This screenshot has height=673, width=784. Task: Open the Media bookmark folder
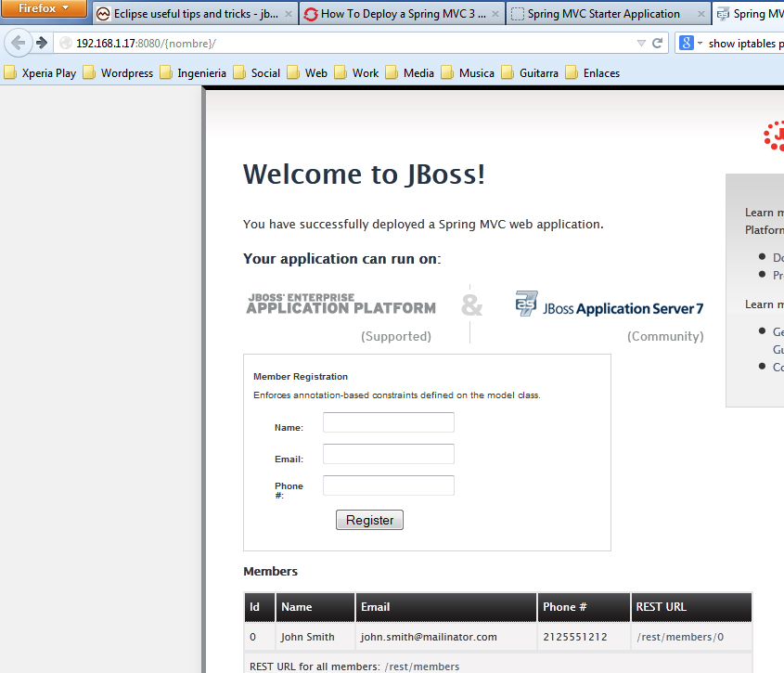click(x=409, y=73)
